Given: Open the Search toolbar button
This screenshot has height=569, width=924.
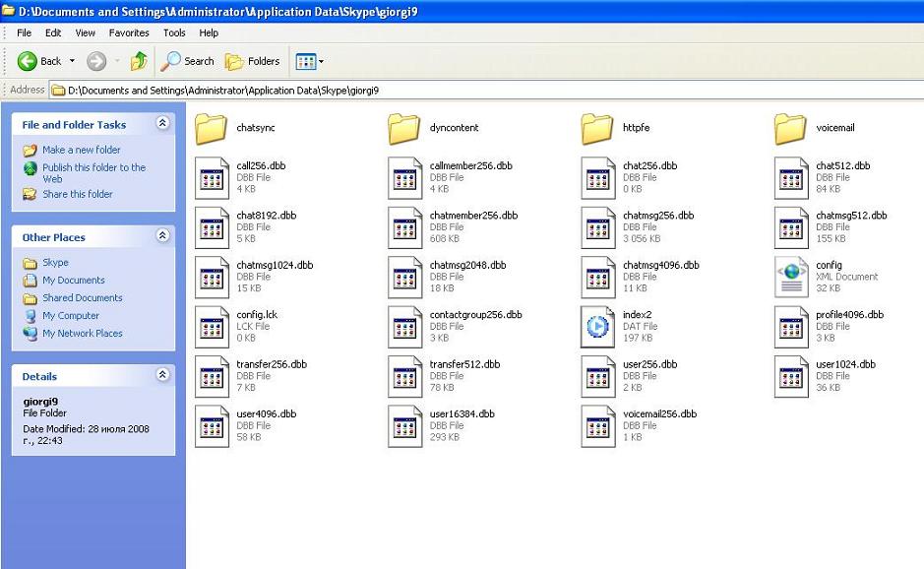Looking at the screenshot, I should coord(188,61).
